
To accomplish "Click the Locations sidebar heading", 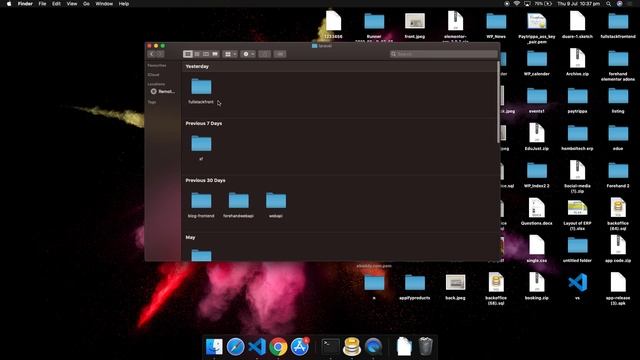I will [x=156, y=84].
